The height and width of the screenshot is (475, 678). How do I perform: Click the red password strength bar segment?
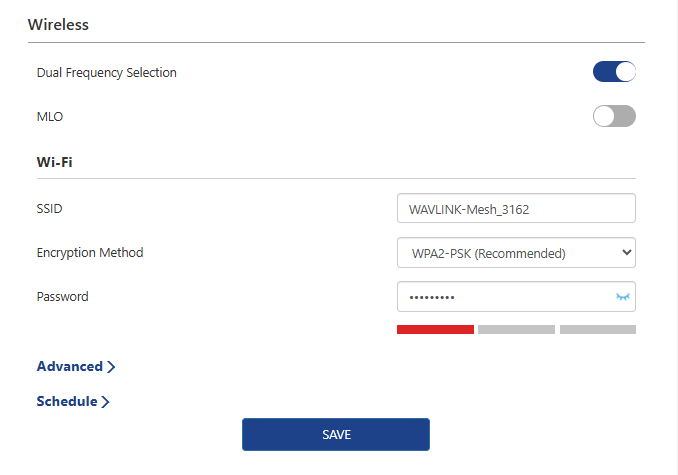435,329
